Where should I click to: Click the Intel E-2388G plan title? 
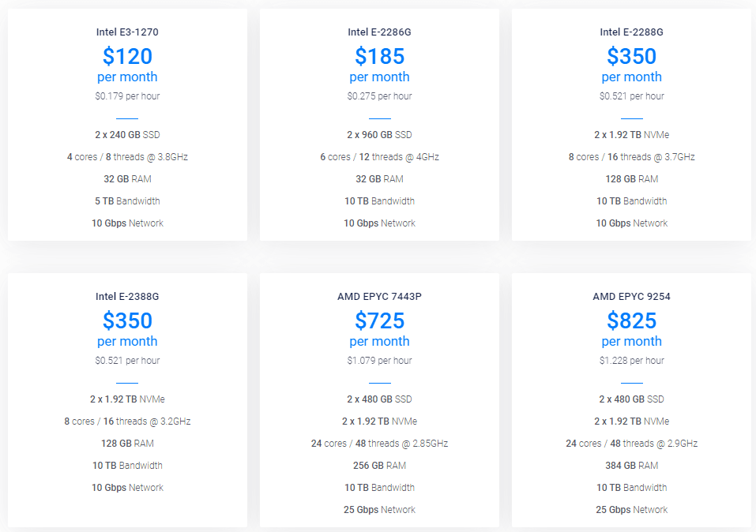click(127, 296)
